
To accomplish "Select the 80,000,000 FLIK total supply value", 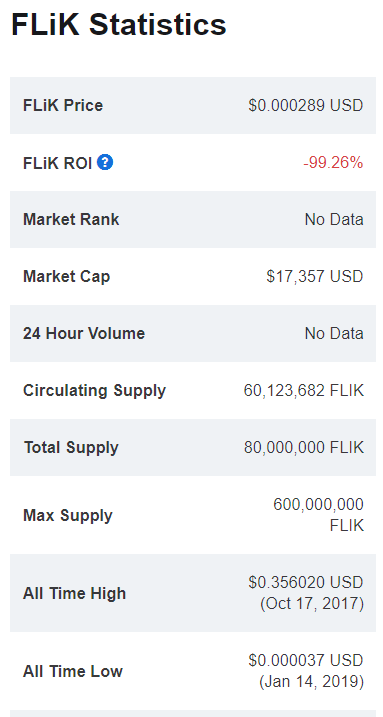I will (304, 448).
